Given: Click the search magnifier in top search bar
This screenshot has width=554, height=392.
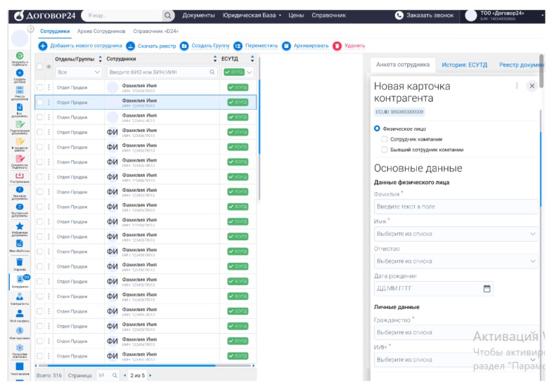Looking at the screenshot, I should click(x=168, y=15).
